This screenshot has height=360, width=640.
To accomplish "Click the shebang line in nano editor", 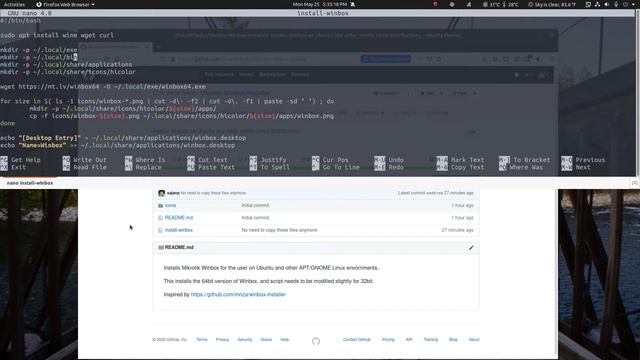I will (20, 20).
